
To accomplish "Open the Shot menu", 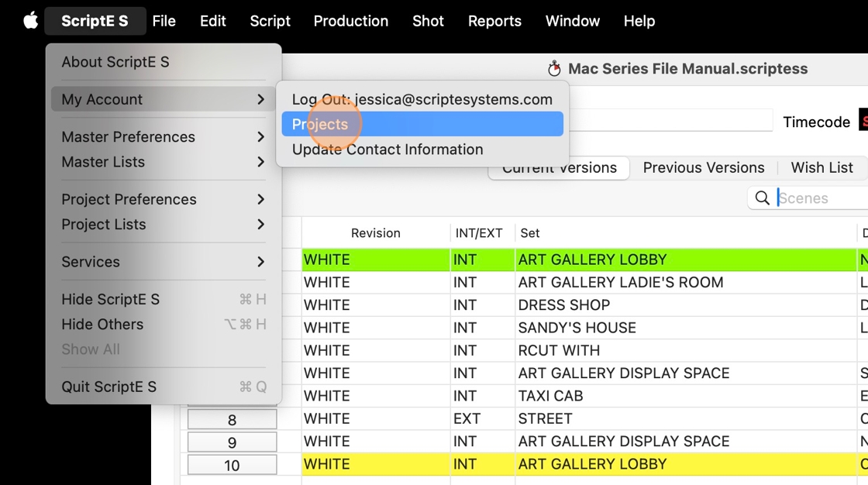I will pyautogui.click(x=428, y=21).
